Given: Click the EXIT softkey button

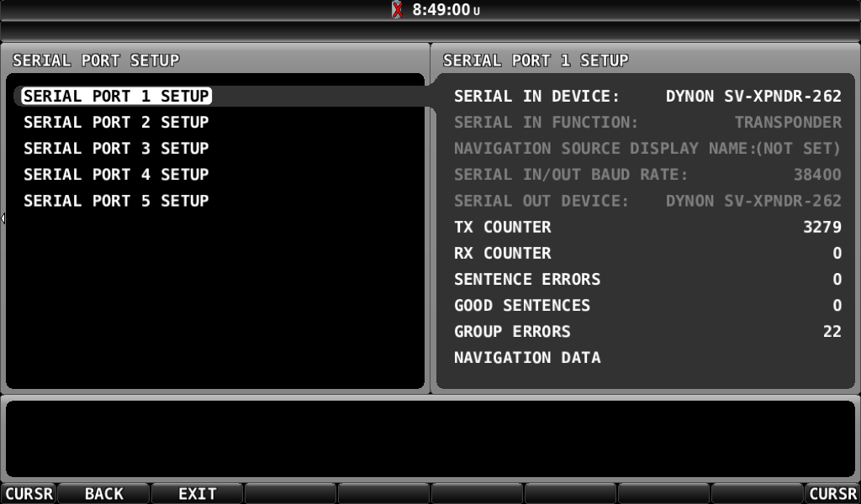Looking at the screenshot, I should click(x=197, y=494).
